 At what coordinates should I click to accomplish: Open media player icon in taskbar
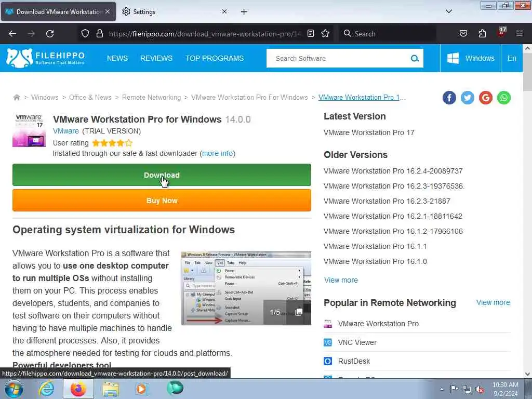click(142, 389)
